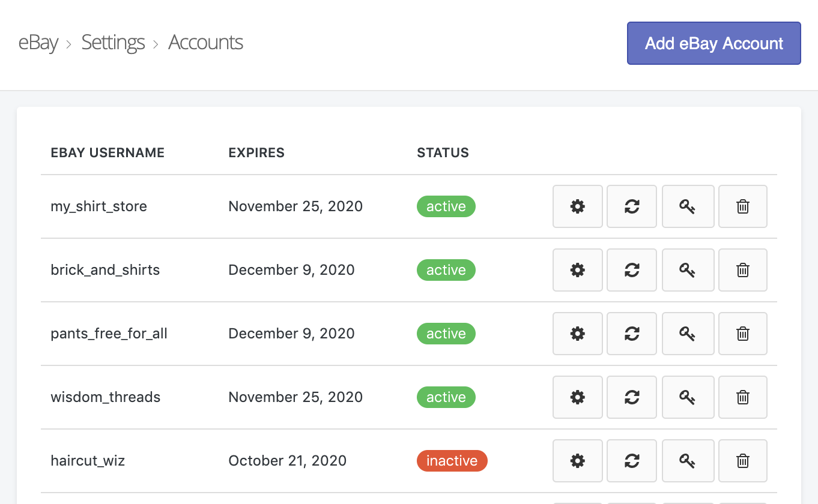This screenshot has width=818, height=504.
Task: Refresh the pants_free_for_all account
Action: coord(631,333)
